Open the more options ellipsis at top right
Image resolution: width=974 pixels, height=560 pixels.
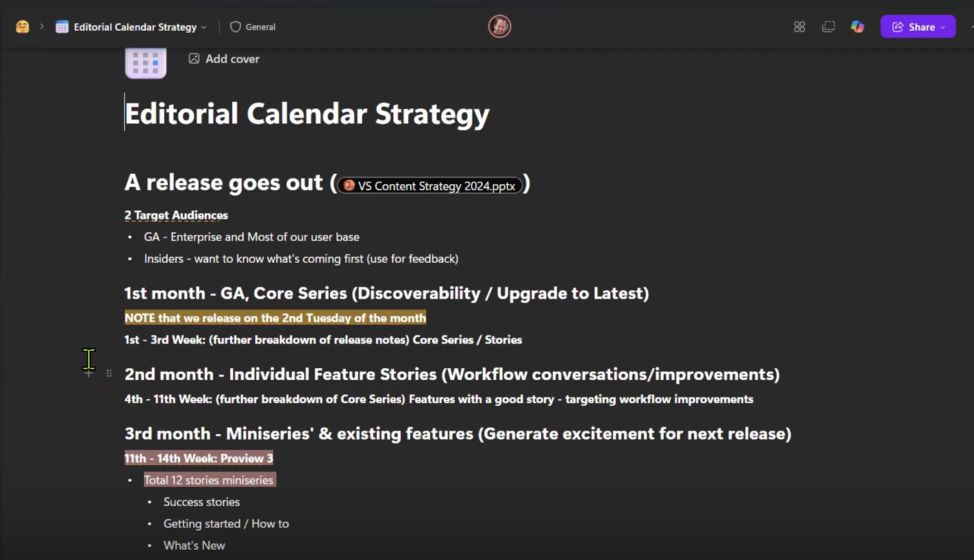(x=971, y=27)
